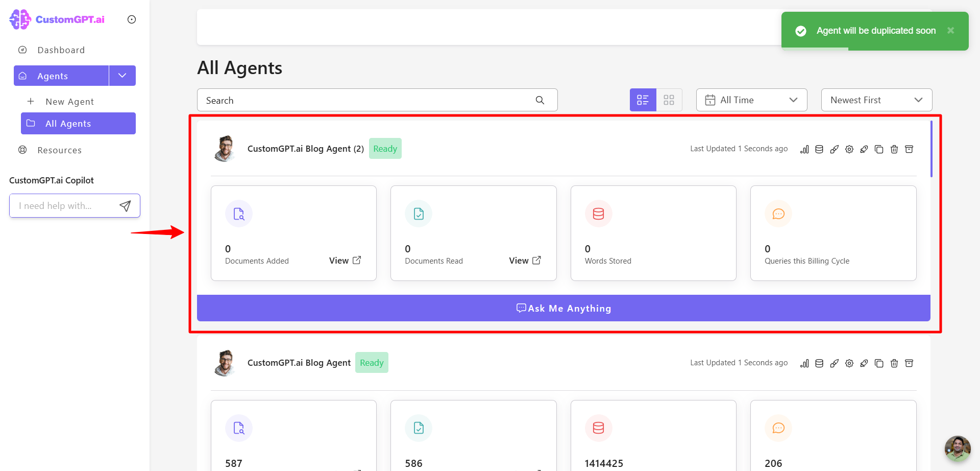Open the All Time date filter
Image resolution: width=980 pixels, height=471 pixels.
pos(751,100)
